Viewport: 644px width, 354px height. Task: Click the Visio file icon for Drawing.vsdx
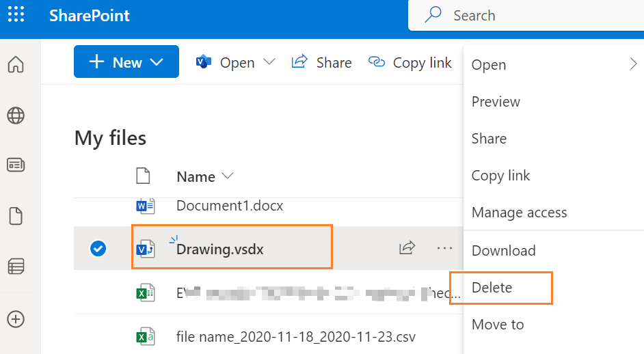(x=146, y=249)
